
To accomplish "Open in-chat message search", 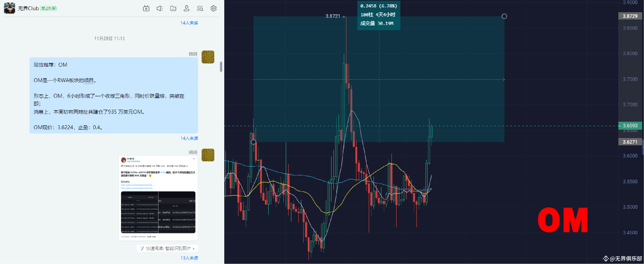I will (x=200, y=8).
